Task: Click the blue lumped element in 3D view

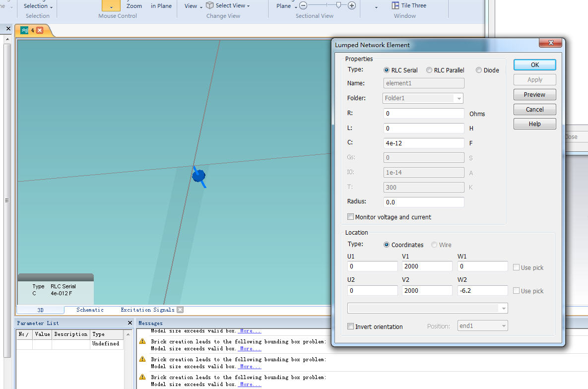Action: click(x=198, y=176)
